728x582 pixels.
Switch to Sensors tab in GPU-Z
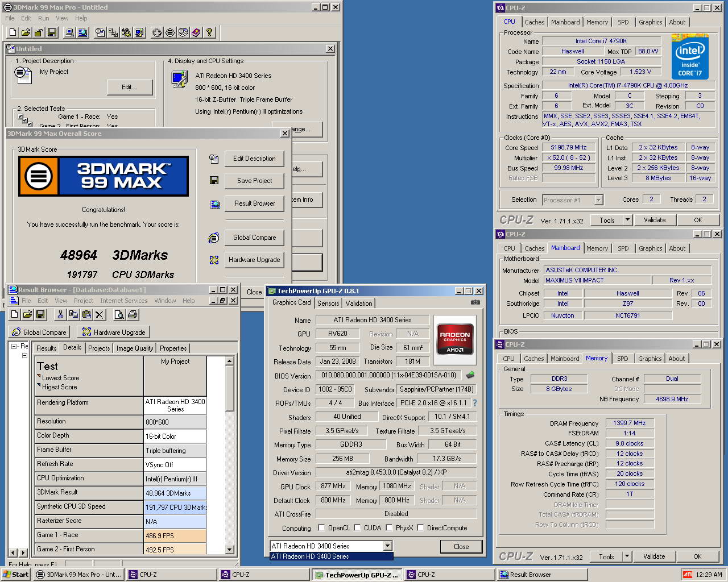pos(328,304)
